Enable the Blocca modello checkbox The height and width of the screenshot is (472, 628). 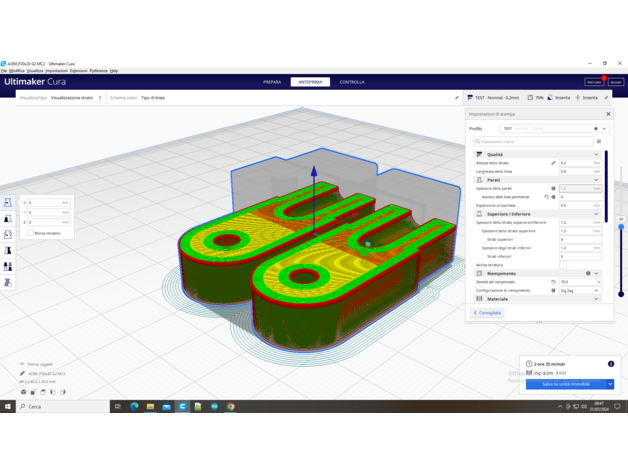[30, 233]
